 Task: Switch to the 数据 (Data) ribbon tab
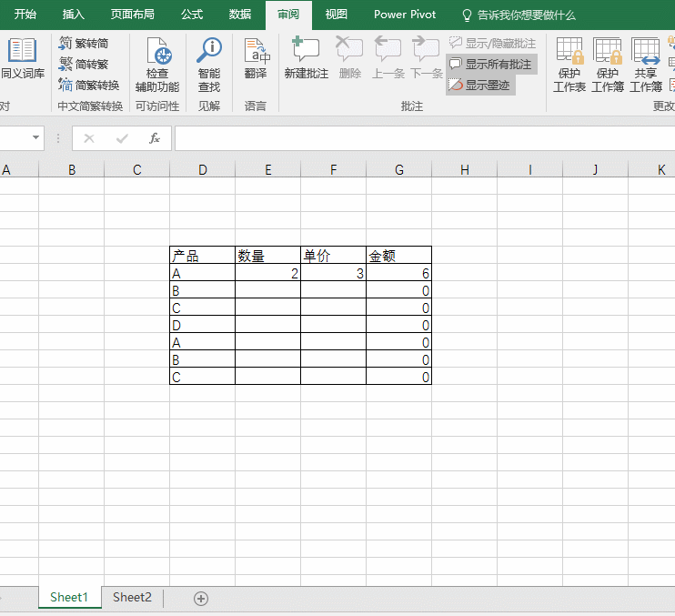coord(240,15)
